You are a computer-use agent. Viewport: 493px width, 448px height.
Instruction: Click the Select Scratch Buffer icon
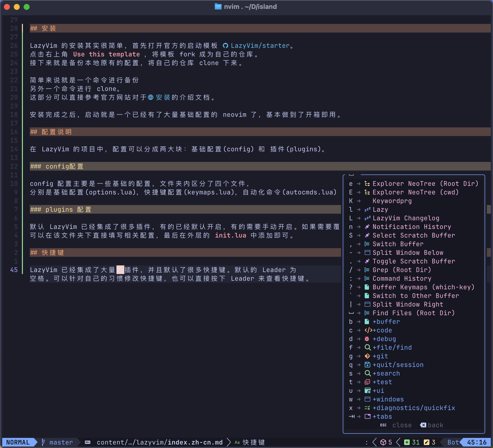367,235
